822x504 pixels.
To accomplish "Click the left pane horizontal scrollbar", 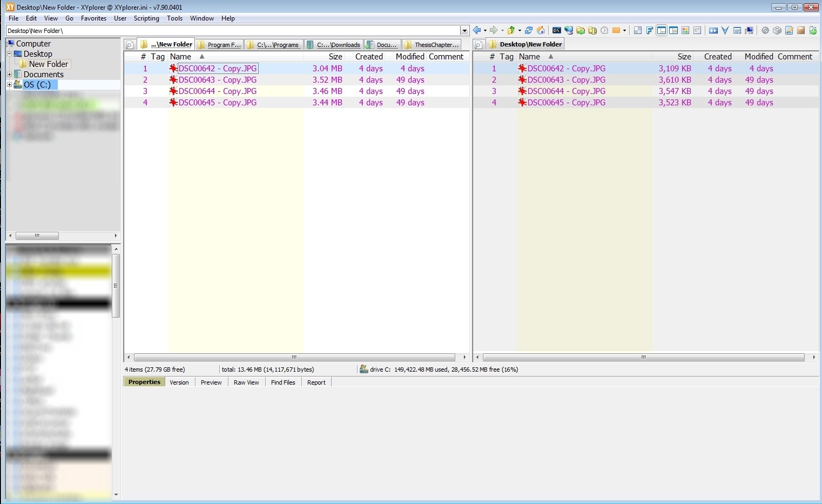I will click(294, 358).
